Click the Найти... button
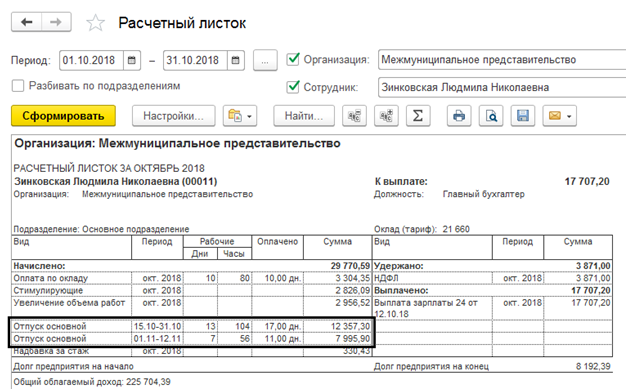Screen dimensions: 628x391 [304, 116]
